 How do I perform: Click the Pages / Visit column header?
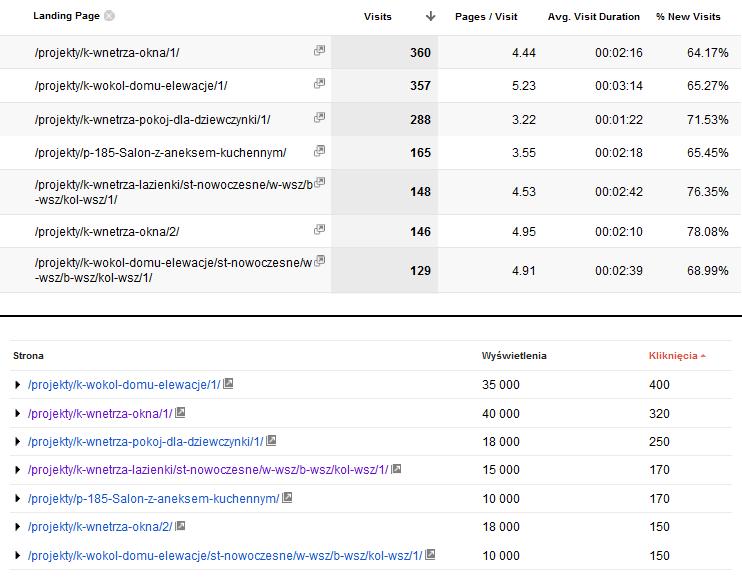(486, 17)
